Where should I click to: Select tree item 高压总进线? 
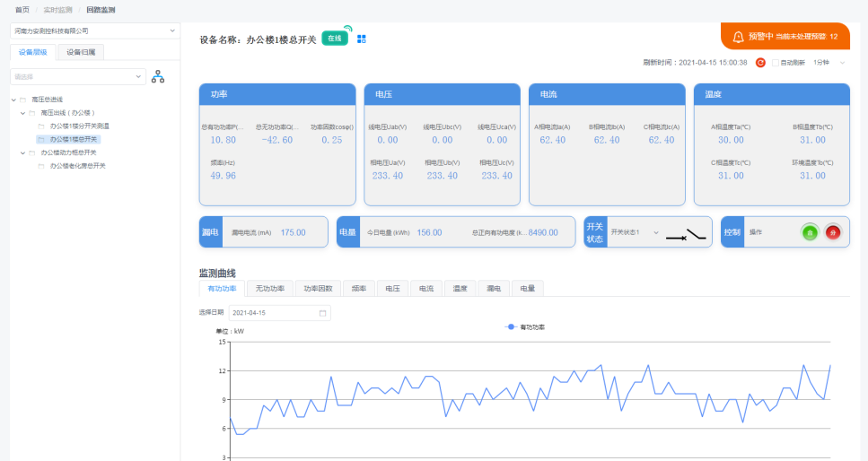pyautogui.click(x=47, y=100)
